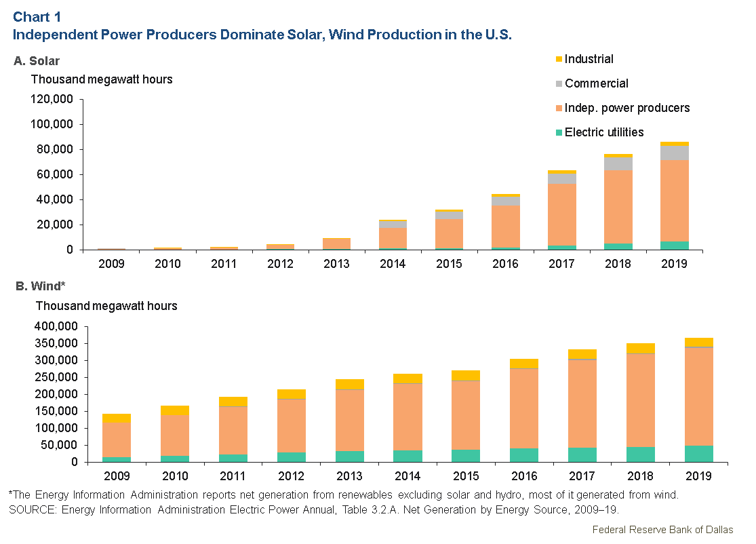This screenshot has width=756, height=544.
Task: Click the solar axis value 80,000
Action: point(55,149)
